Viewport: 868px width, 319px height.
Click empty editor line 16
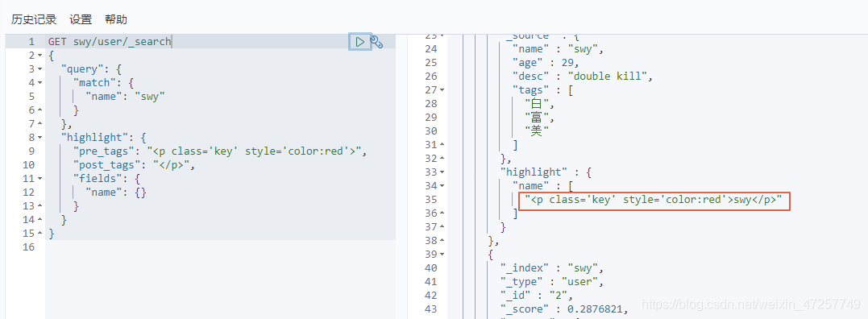pyautogui.click(x=220, y=247)
